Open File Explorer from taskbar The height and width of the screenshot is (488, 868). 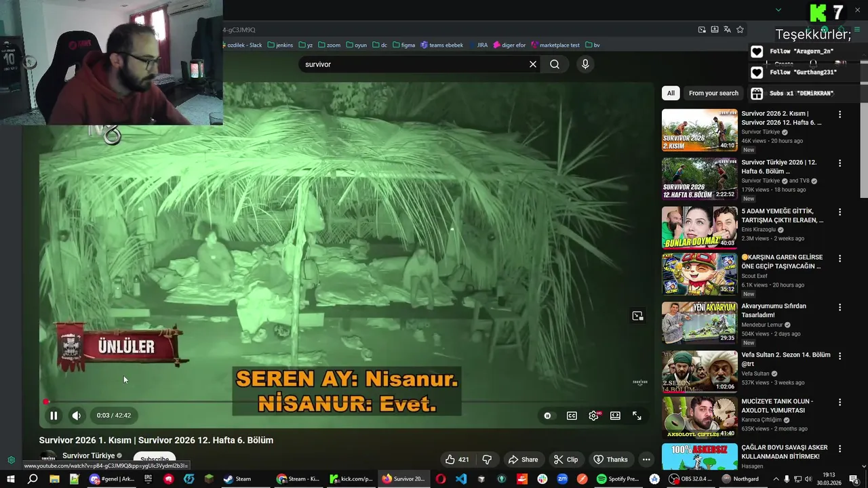pos(54,479)
